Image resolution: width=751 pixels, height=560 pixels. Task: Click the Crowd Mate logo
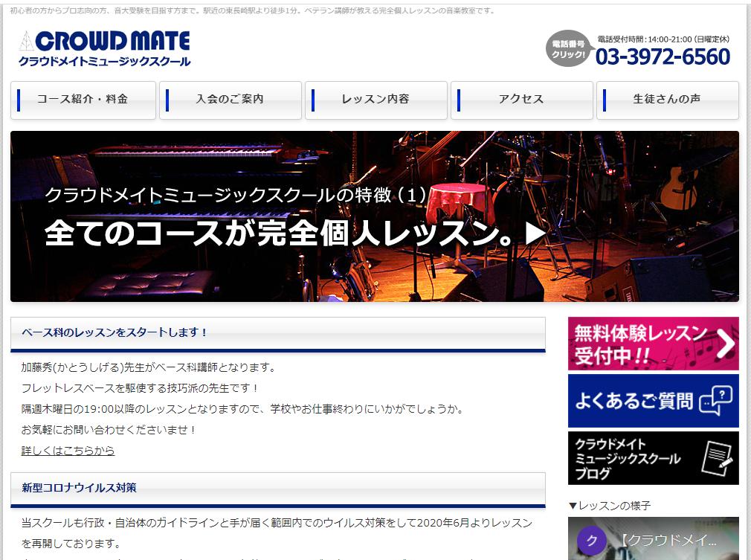[104, 49]
